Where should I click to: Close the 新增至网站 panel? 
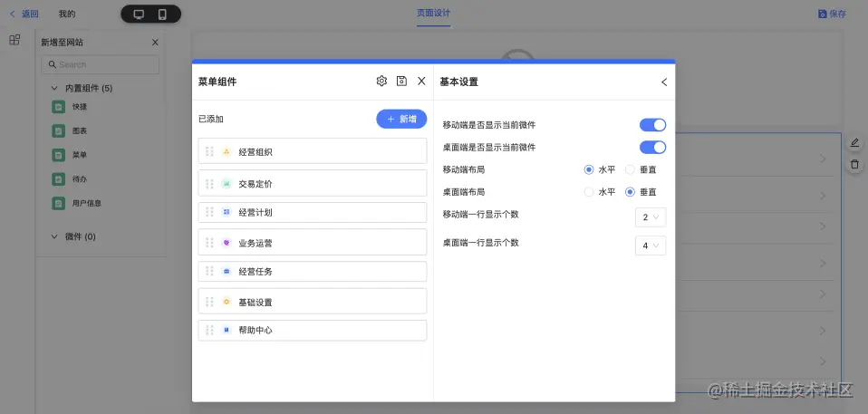pyautogui.click(x=155, y=42)
